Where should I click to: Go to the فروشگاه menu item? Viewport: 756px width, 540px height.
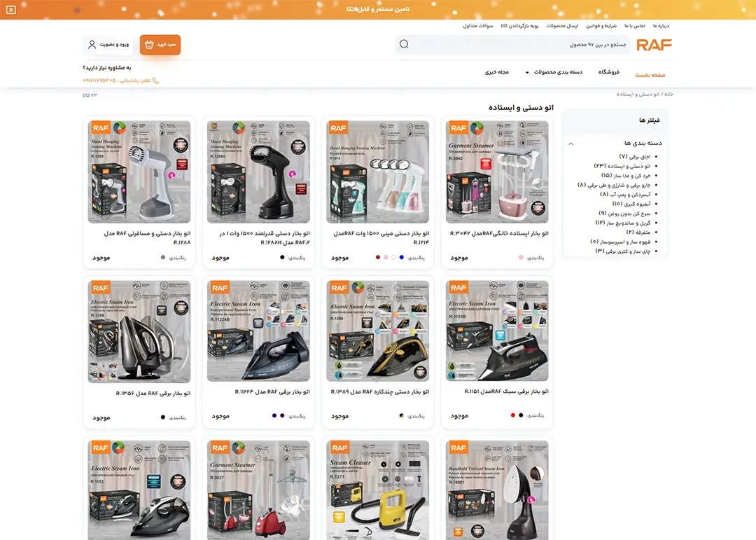tap(608, 72)
